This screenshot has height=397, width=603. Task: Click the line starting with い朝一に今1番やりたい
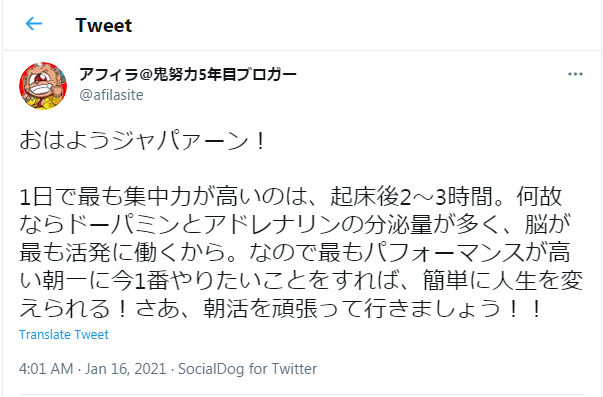[302, 281]
